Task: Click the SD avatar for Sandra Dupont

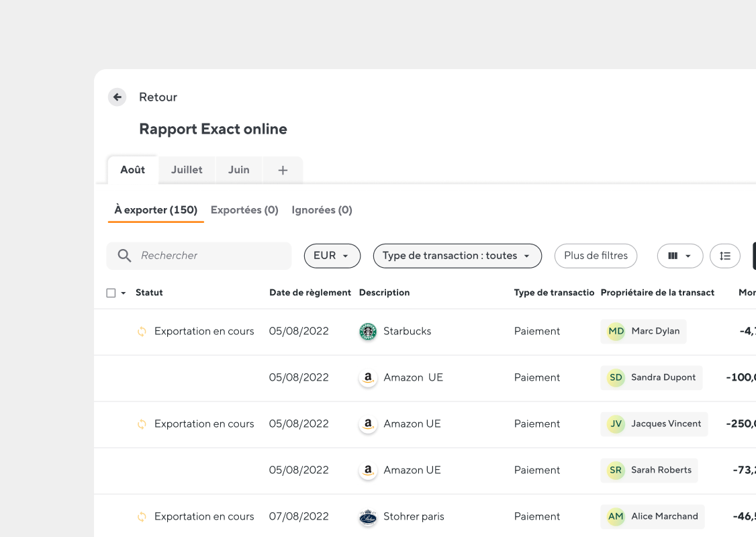Action: (x=616, y=377)
